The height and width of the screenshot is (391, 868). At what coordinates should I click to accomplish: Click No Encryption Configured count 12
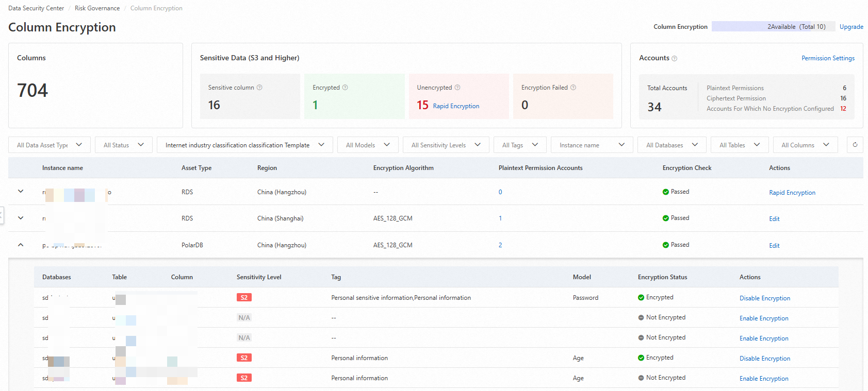coord(843,109)
